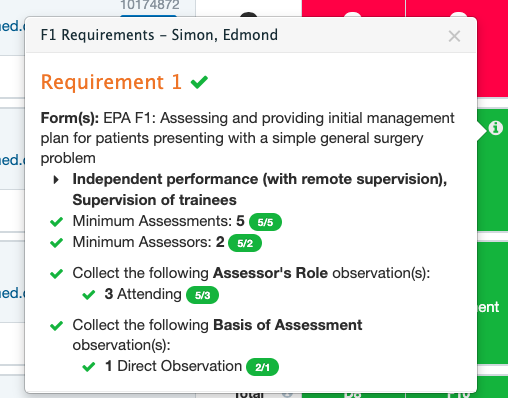Click checkmark beside 1 Direct Observation
Viewport: 508px width, 398px height.
tap(89, 367)
